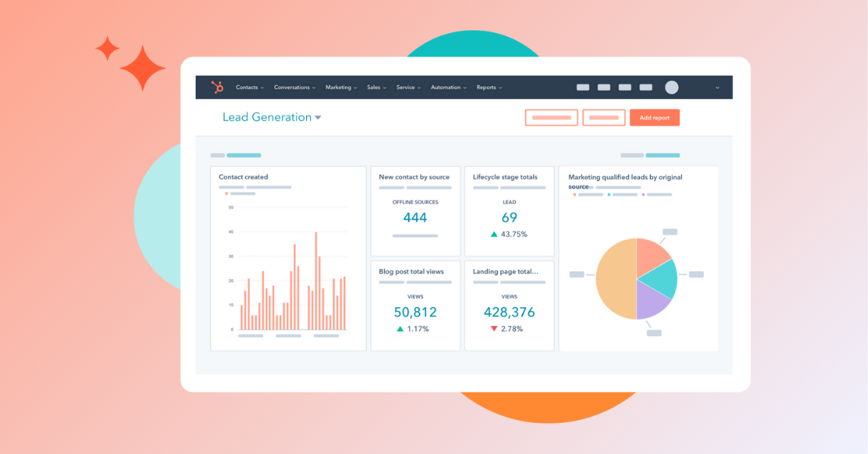
Task: Expand the Contacts dropdown menu
Action: coord(250,87)
